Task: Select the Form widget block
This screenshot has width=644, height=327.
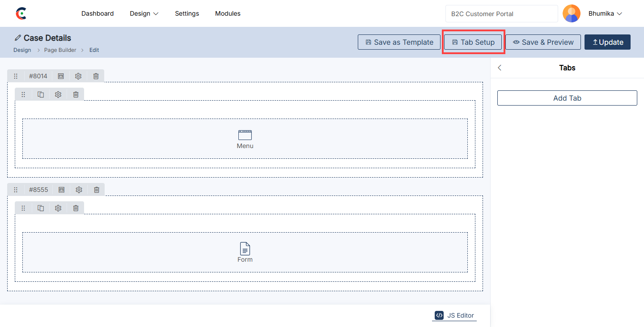Action: click(x=245, y=252)
